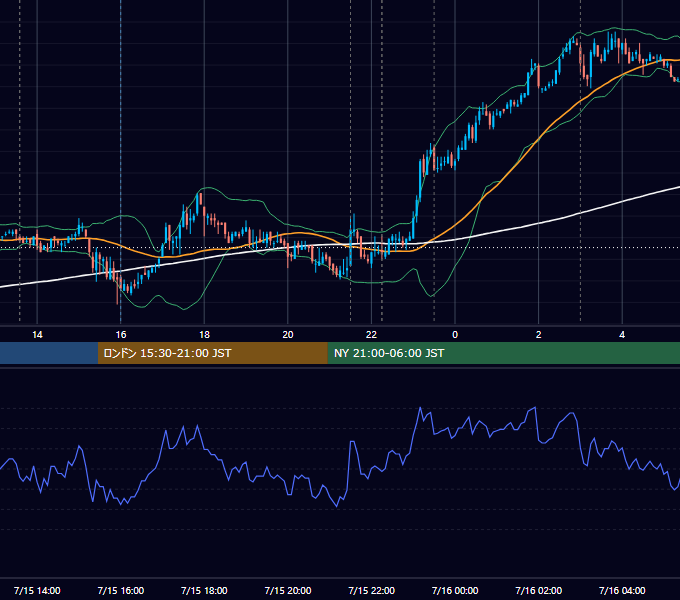
Task: Click the 18 hour axis label
Action: point(204,335)
